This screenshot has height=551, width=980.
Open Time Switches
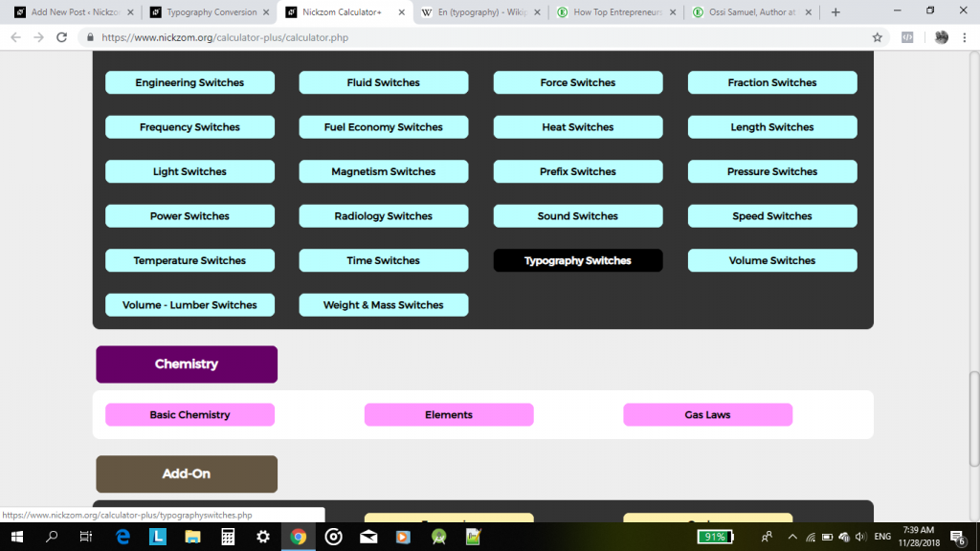383,260
